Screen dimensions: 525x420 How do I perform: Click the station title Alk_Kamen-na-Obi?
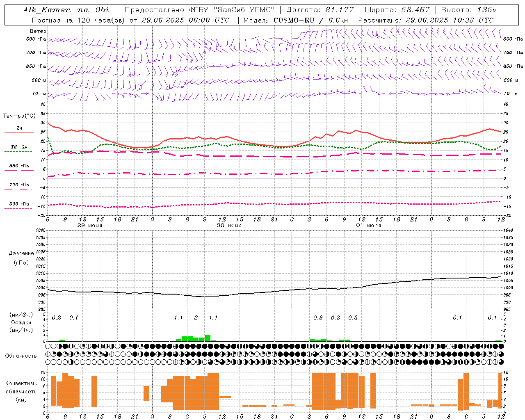66,10
